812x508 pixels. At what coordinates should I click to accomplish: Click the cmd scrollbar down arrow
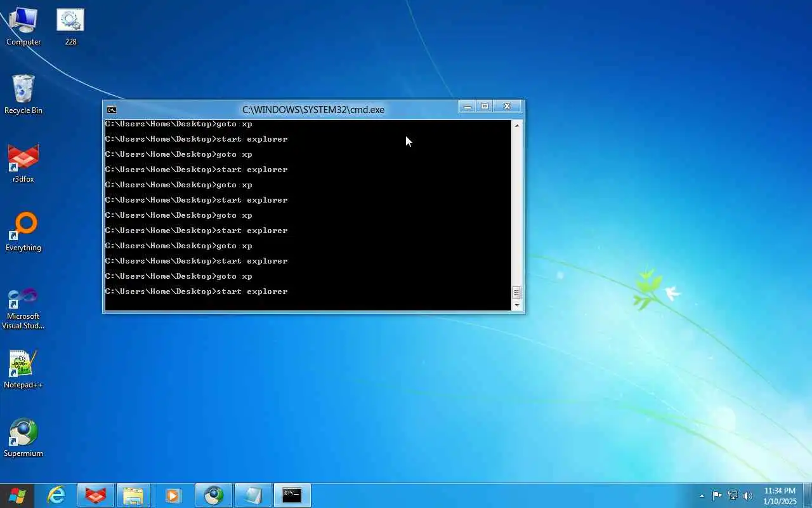(x=516, y=305)
